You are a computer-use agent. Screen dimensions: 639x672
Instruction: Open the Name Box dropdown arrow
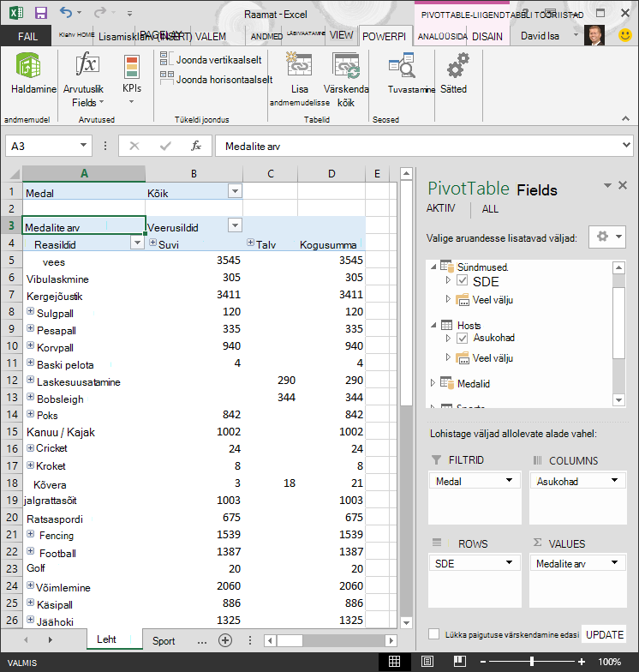tap(84, 146)
